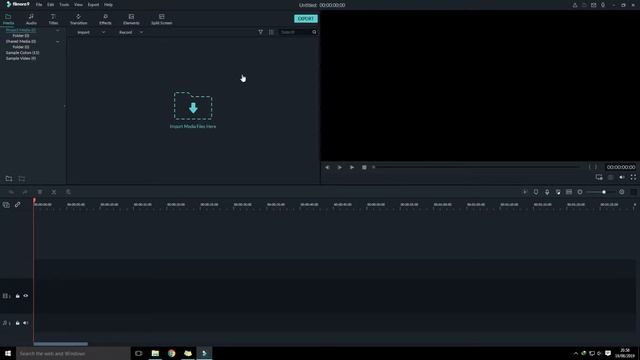This screenshot has width=640, height=360.
Task: Click the Split scissors icon
Action: (x=54, y=192)
